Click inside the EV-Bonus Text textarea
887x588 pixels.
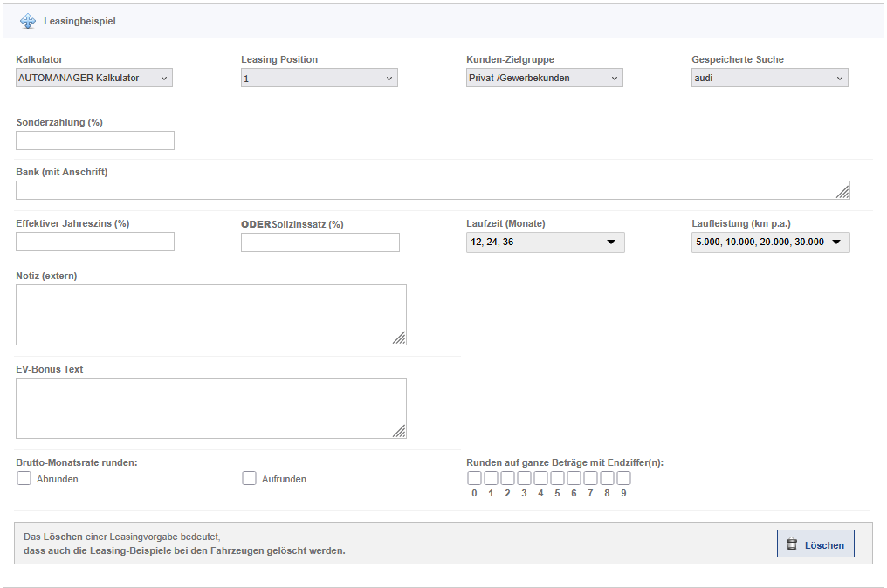pyautogui.click(x=211, y=408)
